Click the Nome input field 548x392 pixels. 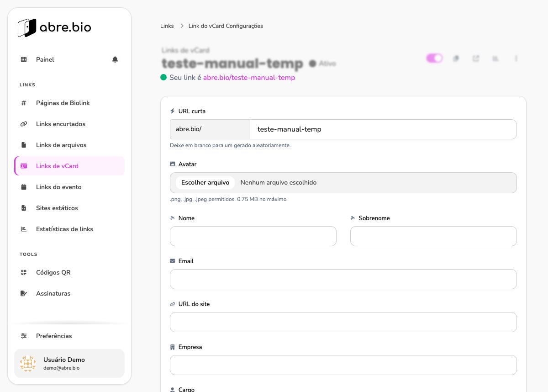[x=253, y=236]
